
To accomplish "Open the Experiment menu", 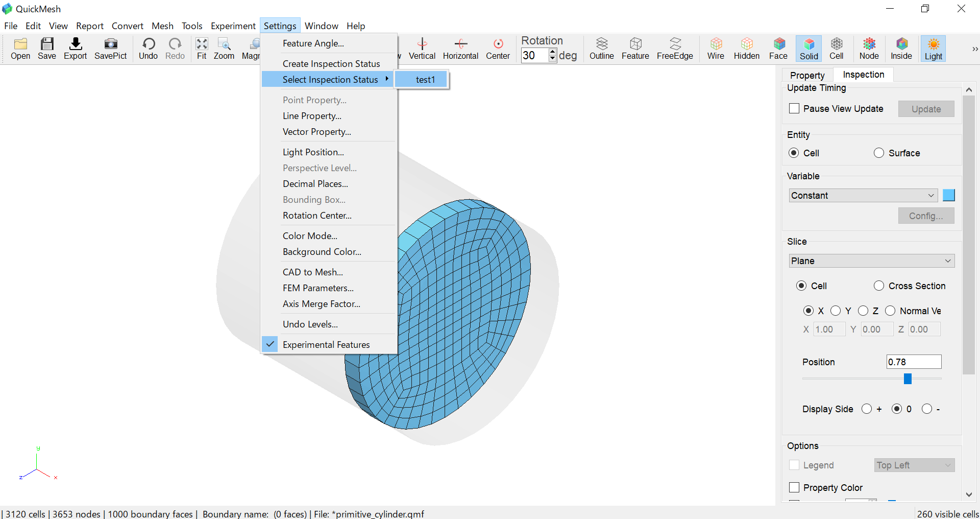I will (233, 26).
